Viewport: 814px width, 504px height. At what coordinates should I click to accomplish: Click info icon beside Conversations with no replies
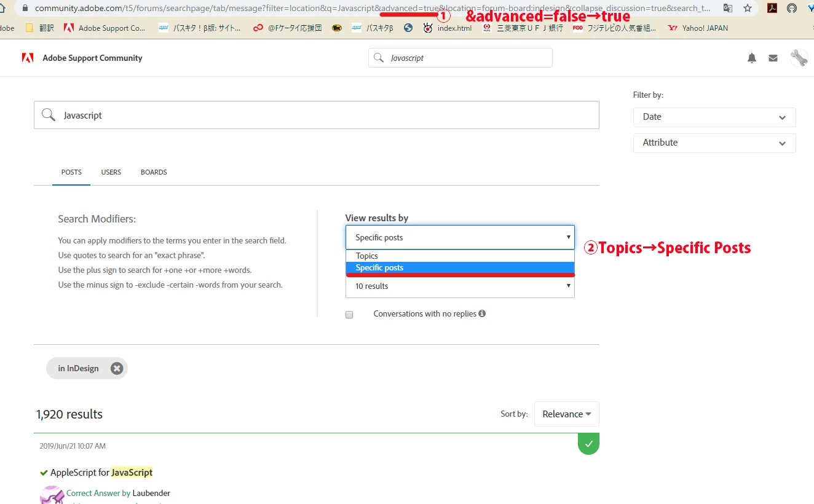482,313
